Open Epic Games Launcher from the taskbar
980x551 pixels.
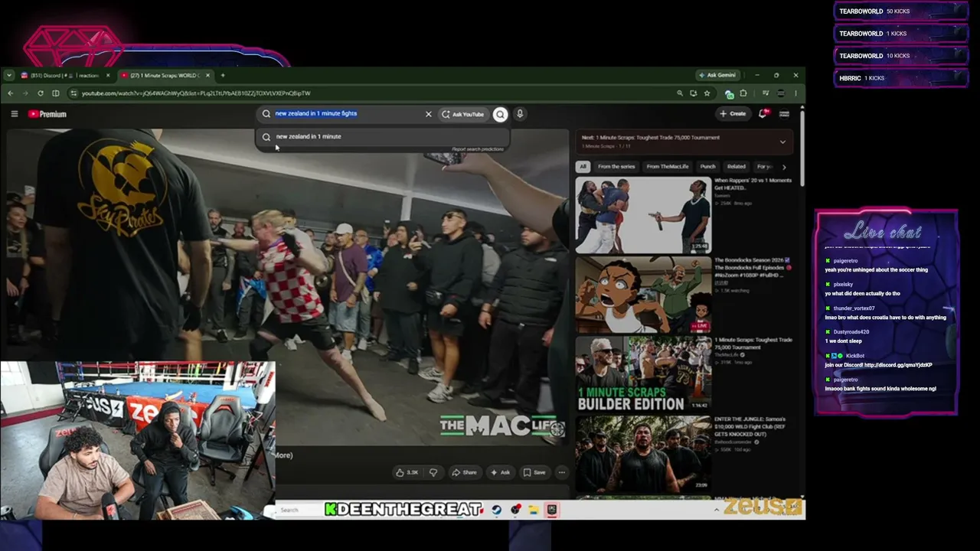(551, 510)
